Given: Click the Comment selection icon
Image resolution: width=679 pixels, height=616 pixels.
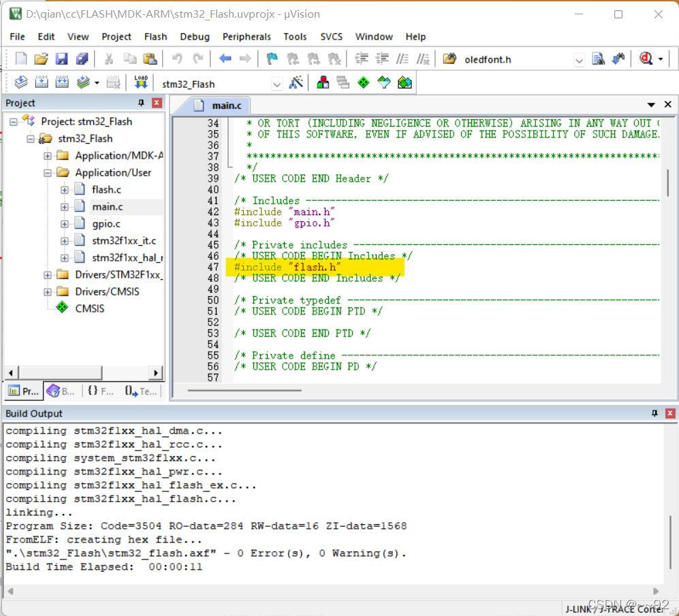Looking at the screenshot, I should pos(402,59).
